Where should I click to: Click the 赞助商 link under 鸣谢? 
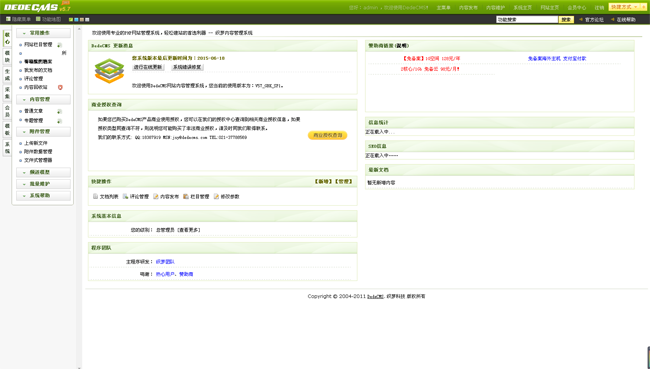click(186, 274)
